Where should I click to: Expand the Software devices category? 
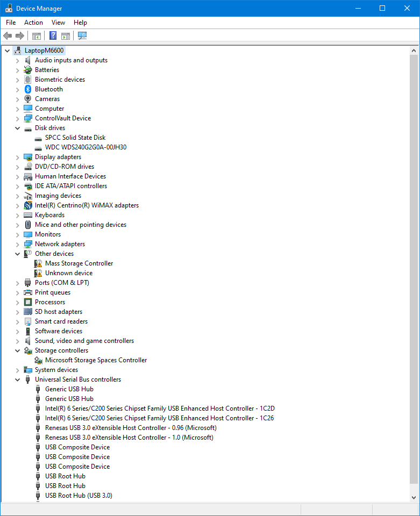pos(17,332)
